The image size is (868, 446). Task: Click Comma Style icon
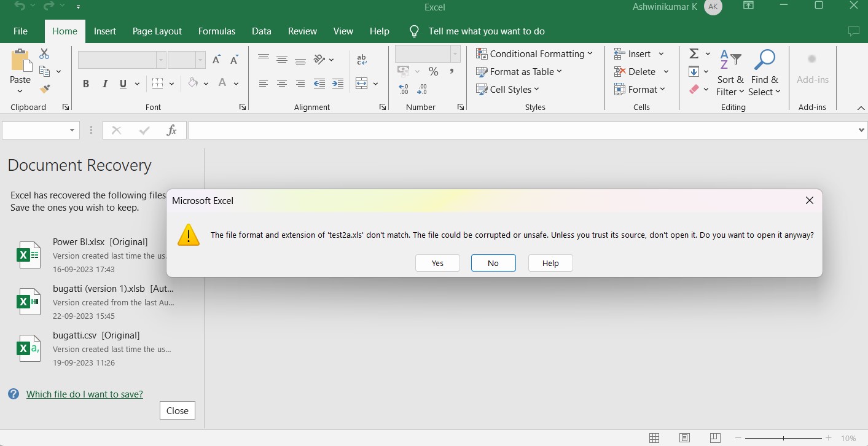[452, 71]
